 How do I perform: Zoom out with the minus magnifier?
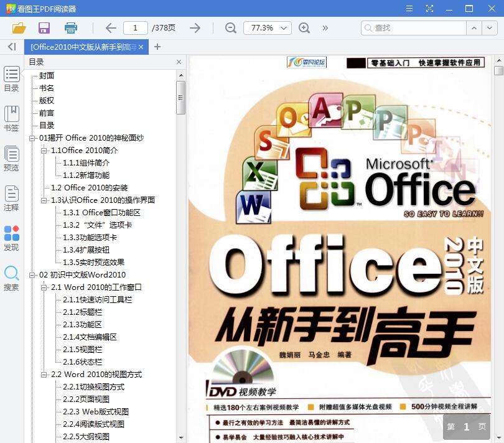click(x=230, y=28)
